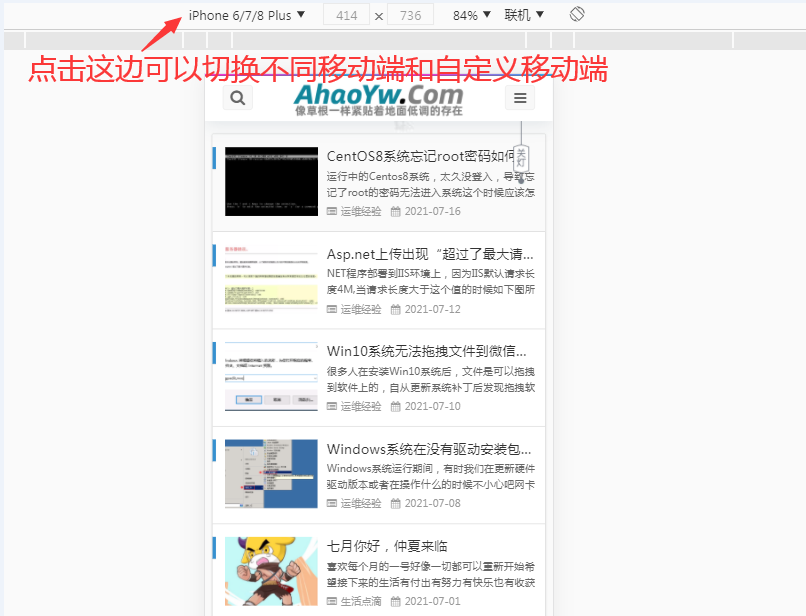Screen dimensions: 806x616
Task: Open the 生活点滴 category link
Action: tap(361, 601)
